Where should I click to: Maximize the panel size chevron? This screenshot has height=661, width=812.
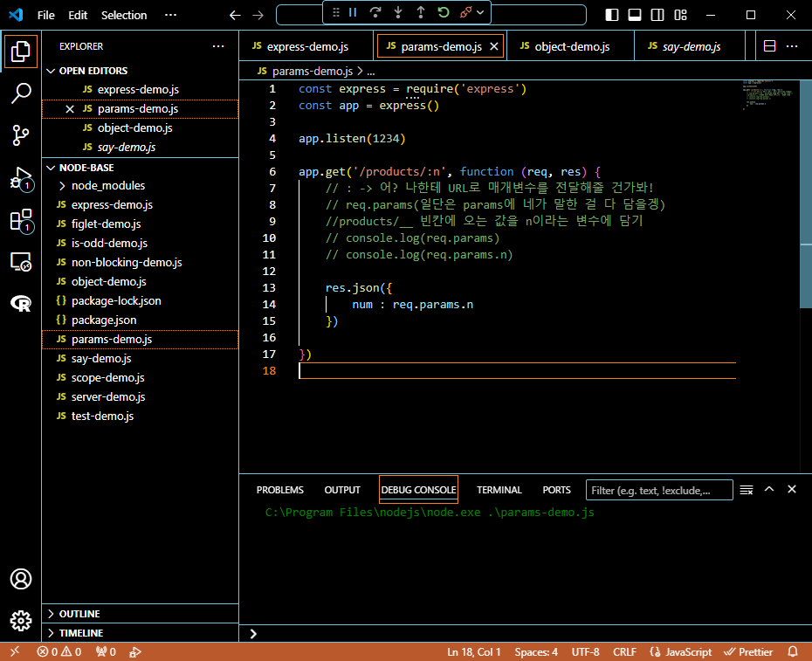pyautogui.click(x=769, y=490)
